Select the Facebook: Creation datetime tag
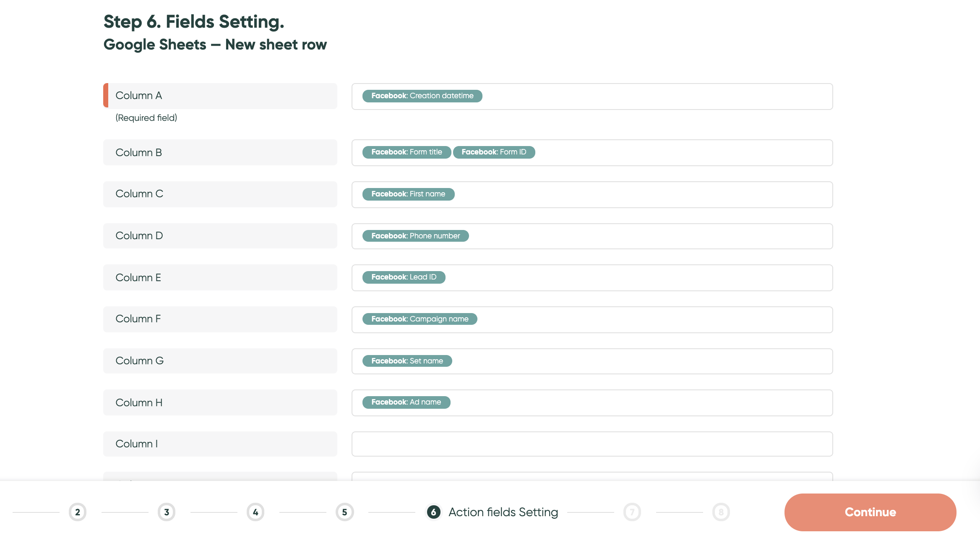The width and height of the screenshot is (980, 538). click(422, 96)
